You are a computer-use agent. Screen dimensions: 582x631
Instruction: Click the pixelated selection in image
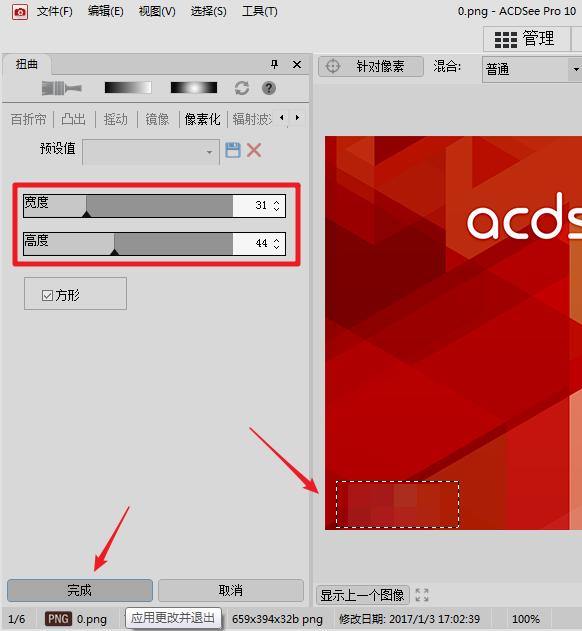coord(397,504)
